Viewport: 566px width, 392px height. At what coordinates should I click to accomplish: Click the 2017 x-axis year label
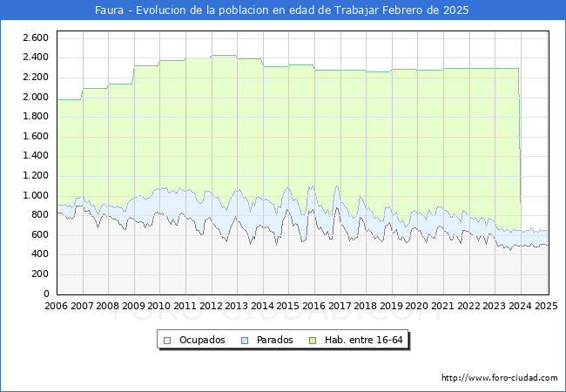tap(340, 306)
